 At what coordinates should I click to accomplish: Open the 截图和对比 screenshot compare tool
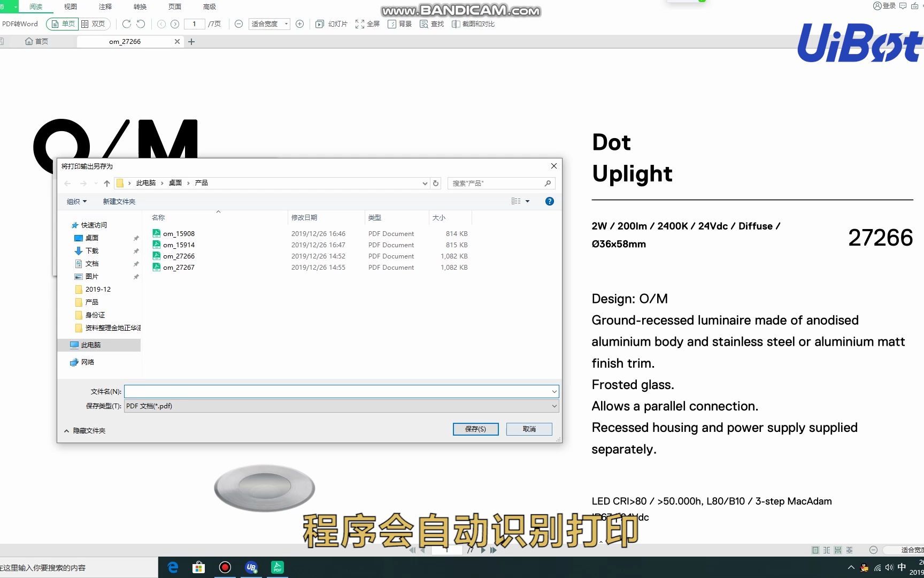pyautogui.click(x=473, y=24)
